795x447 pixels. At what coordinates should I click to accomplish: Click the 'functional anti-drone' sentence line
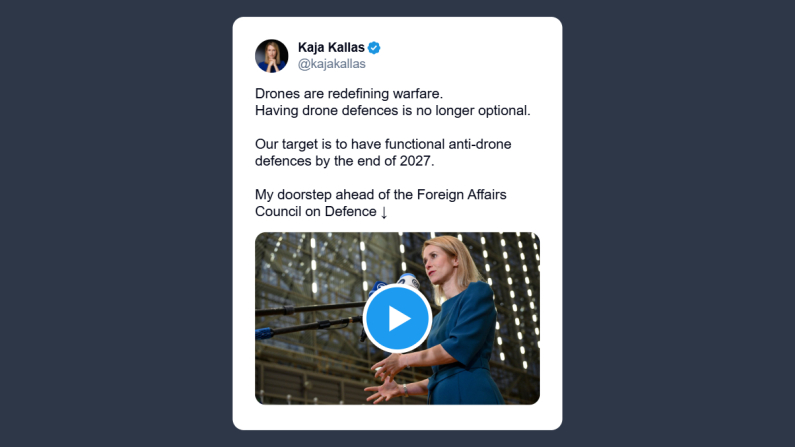pyautogui.click(x=383, y=144)
